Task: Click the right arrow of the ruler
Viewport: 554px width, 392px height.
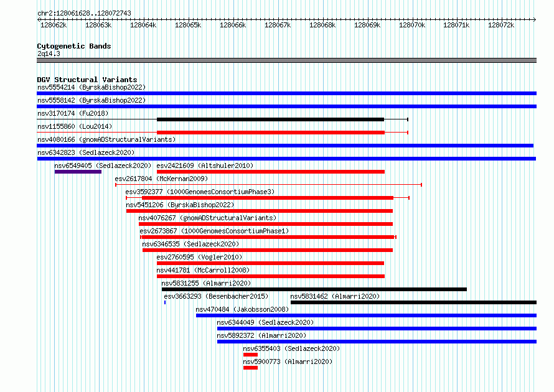Action: (535, 19)
